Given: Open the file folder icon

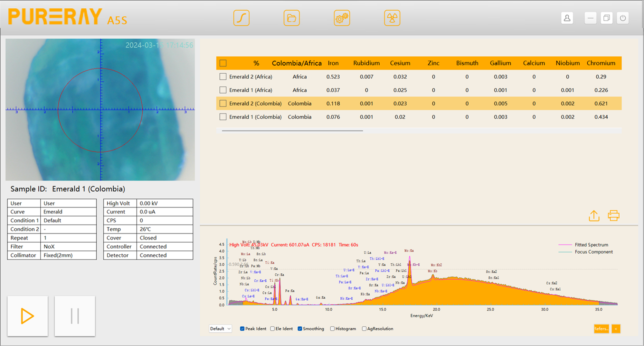Looking at the screenshot, I should click(291, 18).
